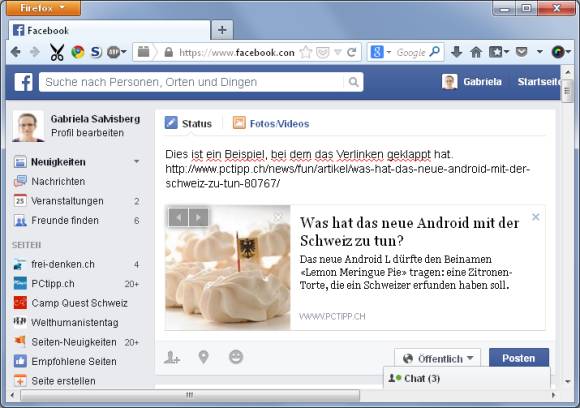Click the Firefox address bar URL

point(237,53)
